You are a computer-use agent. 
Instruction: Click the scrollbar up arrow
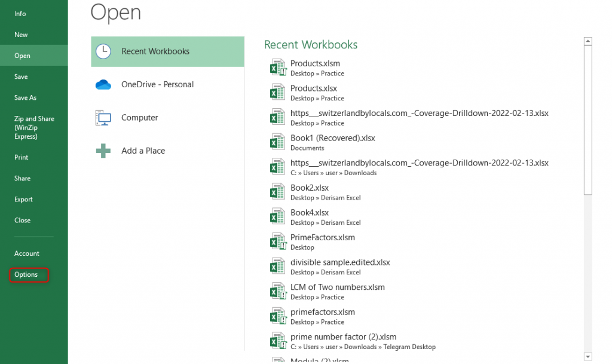pos(587,41)
